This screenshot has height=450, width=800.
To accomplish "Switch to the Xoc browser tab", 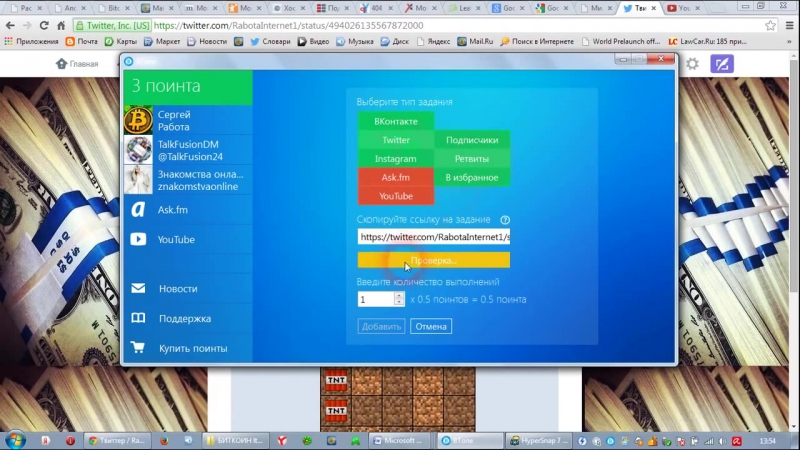I will (x=289, y=8).
